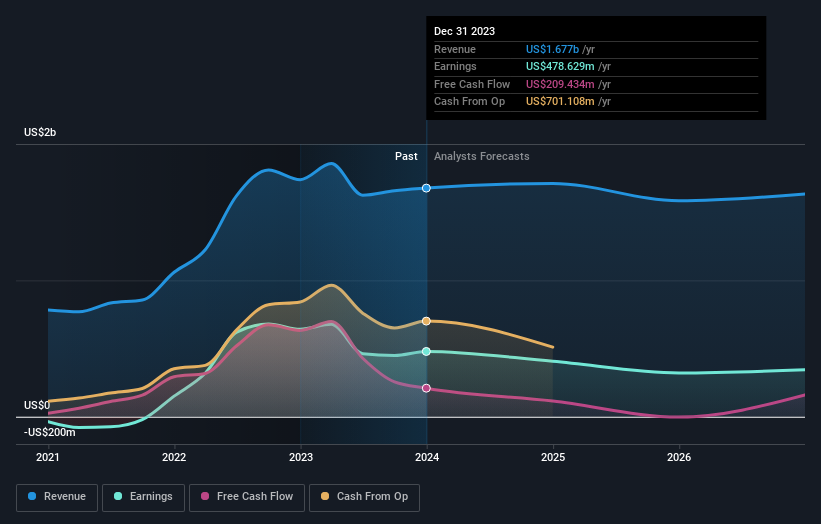The image size is (821, 524).
Task: Click the 2022 x-axis label
Action: (174, 457)
